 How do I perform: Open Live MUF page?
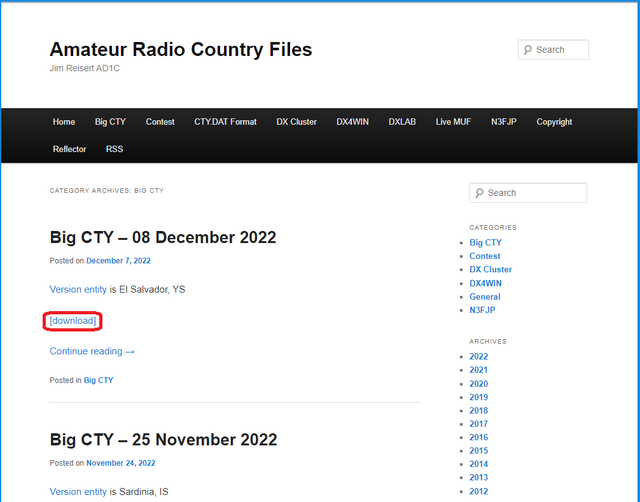tap(453, 122)
